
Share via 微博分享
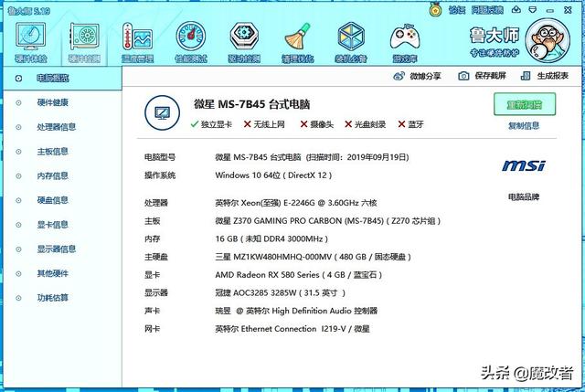point(417,76)
